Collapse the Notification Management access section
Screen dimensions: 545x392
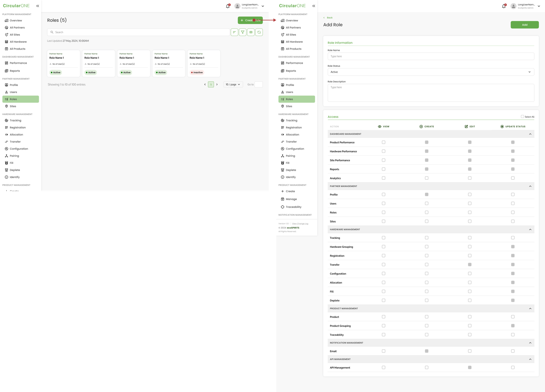click(x=530, y=343)
